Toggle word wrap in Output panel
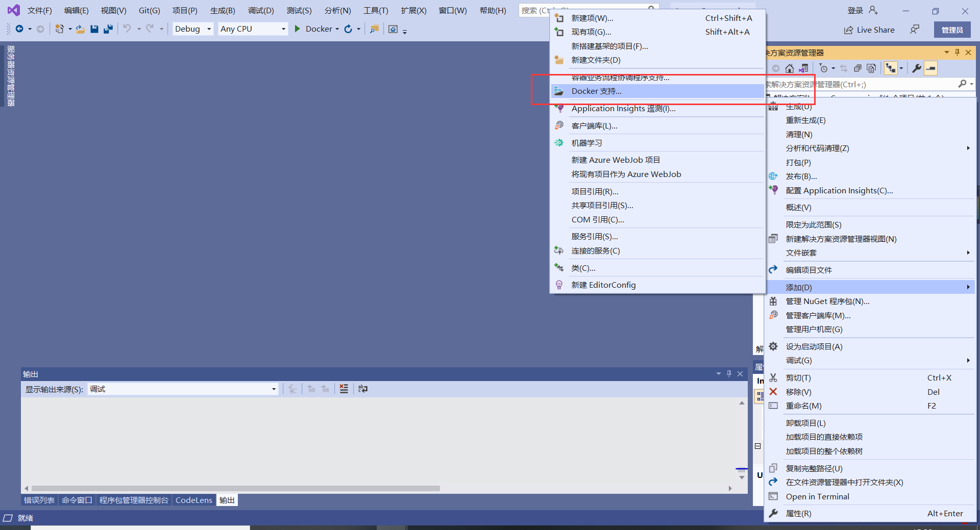Viewport: 980px width, 530px height. 363,389
